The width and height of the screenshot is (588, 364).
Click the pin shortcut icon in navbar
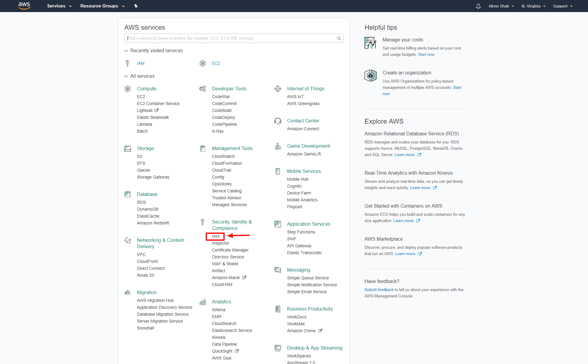[x=136, y=6]
